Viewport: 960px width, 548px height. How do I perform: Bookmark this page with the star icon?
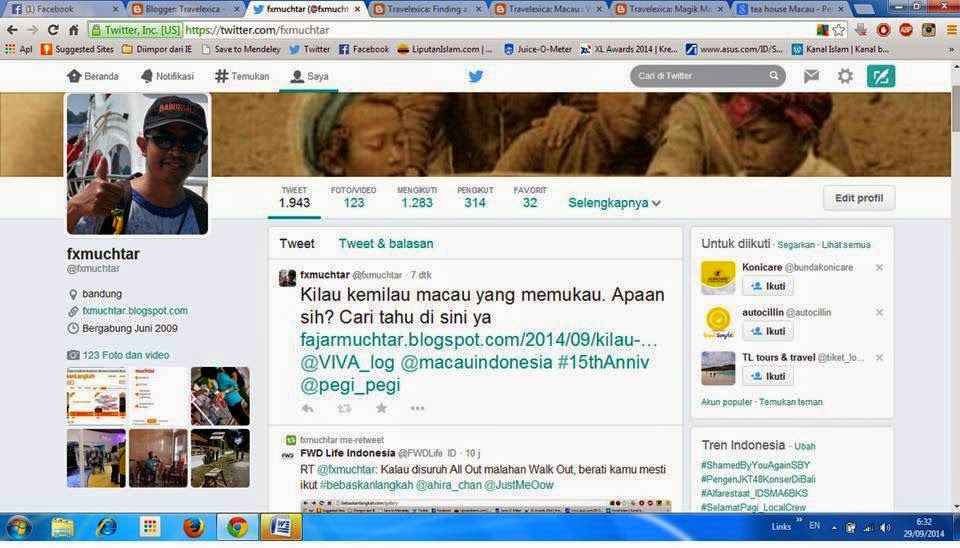[x=839, y=29]
